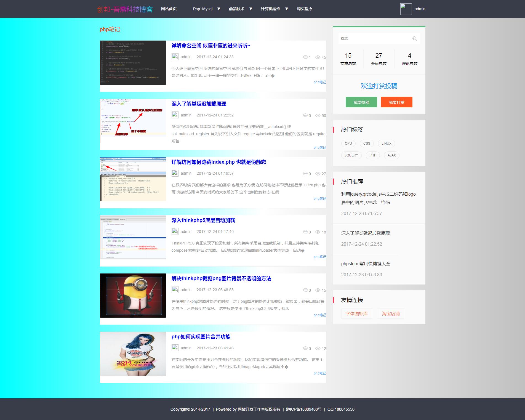525x420 pixels.
Task: Click comment icon on the namespace article
Action: 305,57
